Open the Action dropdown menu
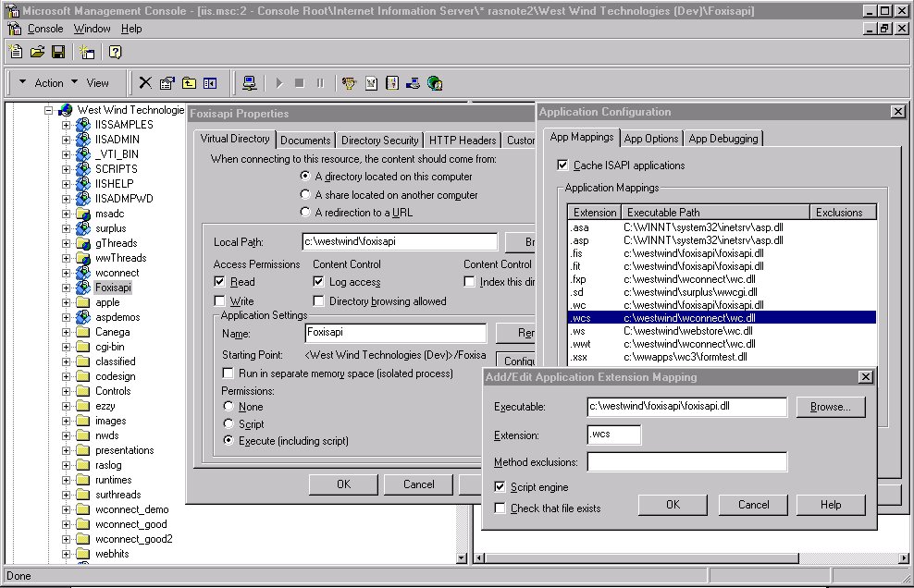Viewport: 914px width, 588px height. coord(42,83)
